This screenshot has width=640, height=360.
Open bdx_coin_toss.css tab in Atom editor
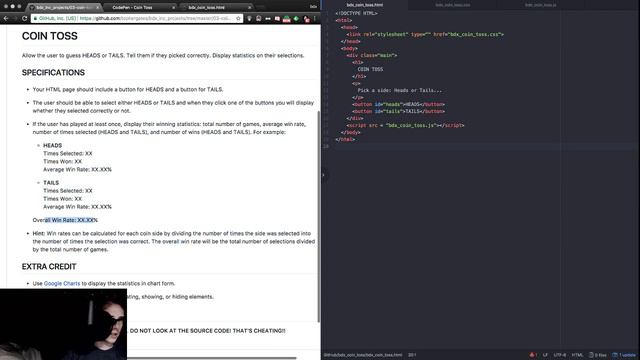[452, 5]
